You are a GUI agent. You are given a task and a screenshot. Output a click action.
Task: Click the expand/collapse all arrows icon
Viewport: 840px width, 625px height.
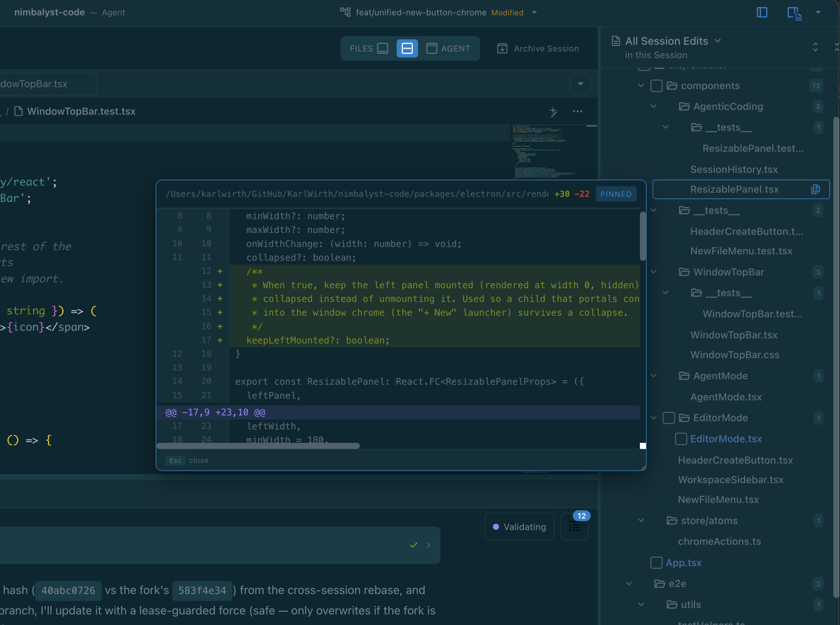click(815, 47)
